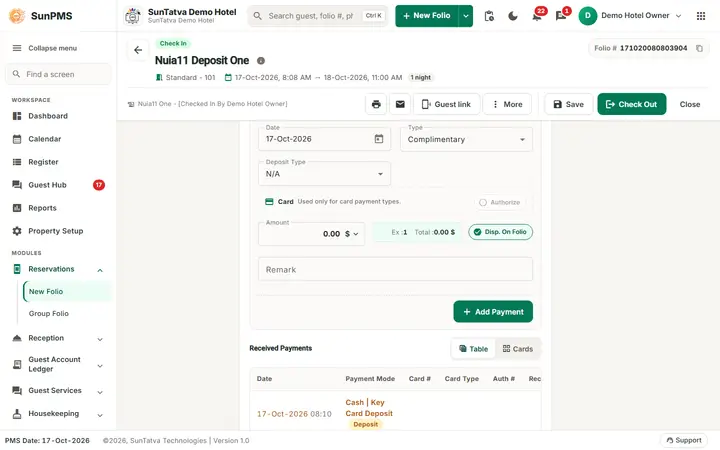
Task: Expand the Guest Services module
Action: tap(100, 392)
